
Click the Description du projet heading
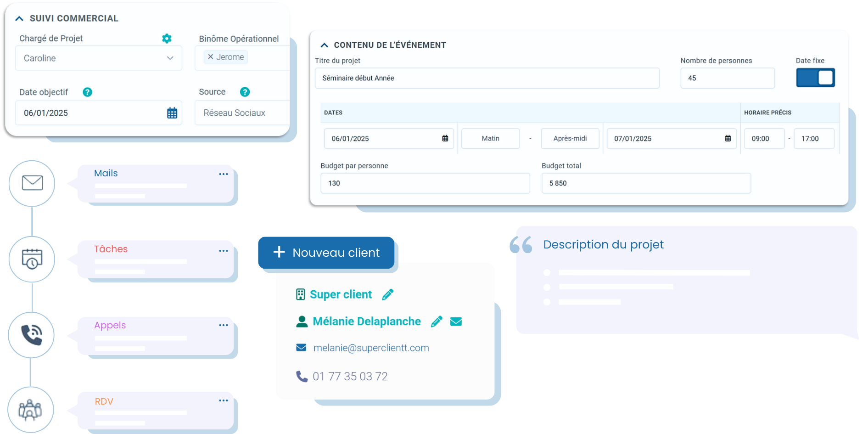[603, 245]
